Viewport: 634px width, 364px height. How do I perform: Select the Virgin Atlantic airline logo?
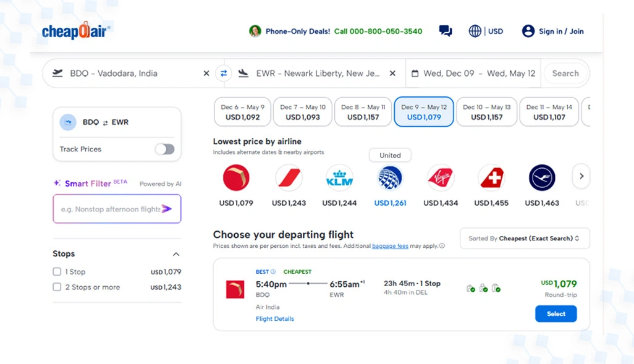click(441, 177)
